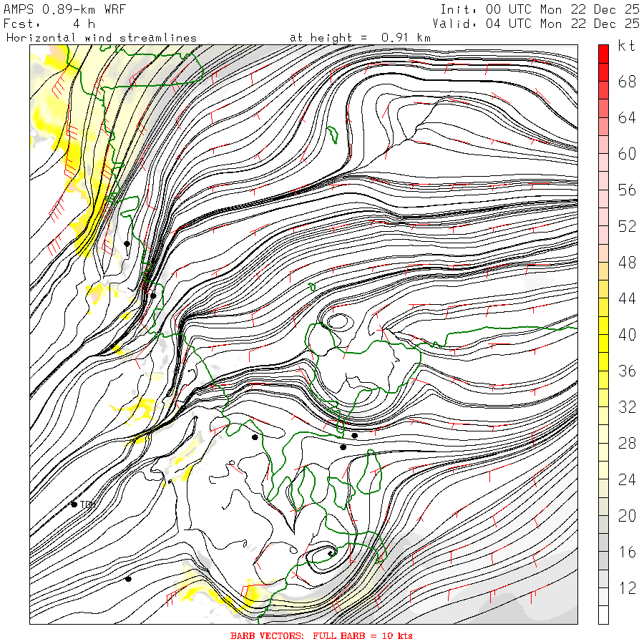Click the color bar value 52

click(x=627, y=226)
